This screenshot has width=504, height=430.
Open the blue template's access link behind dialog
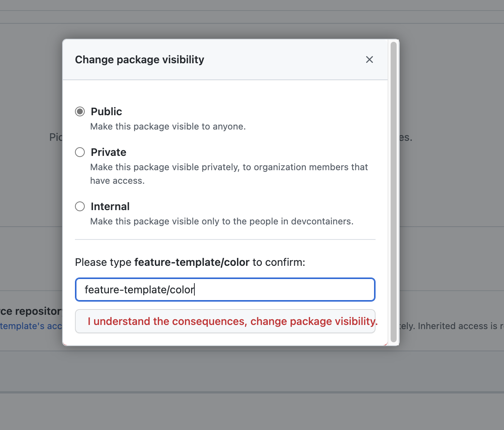[31, 326]
